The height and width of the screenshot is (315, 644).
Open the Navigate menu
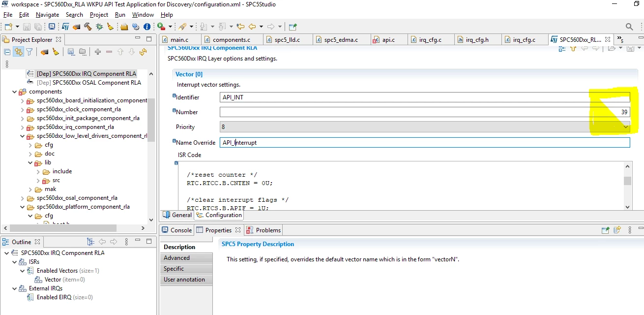pos(47,15)
